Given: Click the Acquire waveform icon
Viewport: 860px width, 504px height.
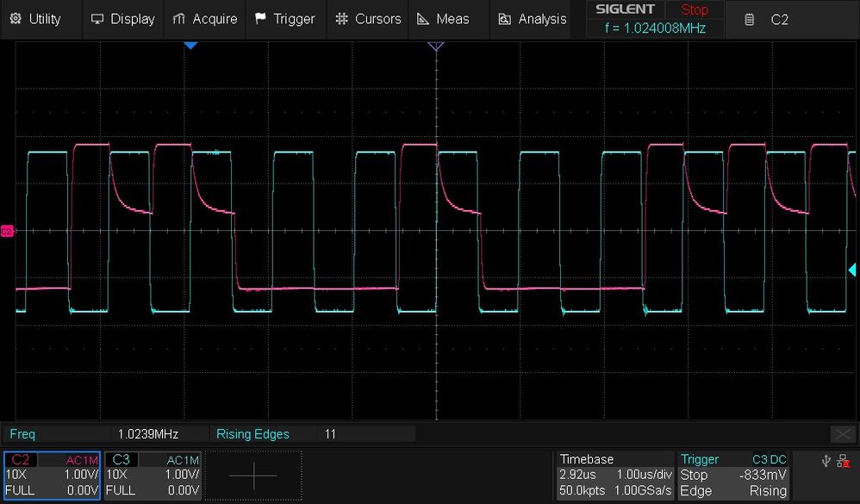Looking at the screenshot, I should point(178,19).
